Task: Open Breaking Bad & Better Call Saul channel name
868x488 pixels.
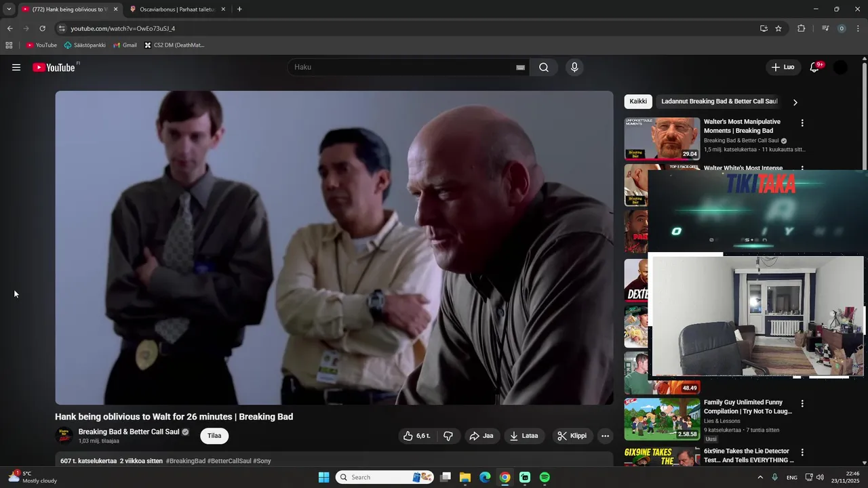Action: pyautogui.click(x=129, y=432)
